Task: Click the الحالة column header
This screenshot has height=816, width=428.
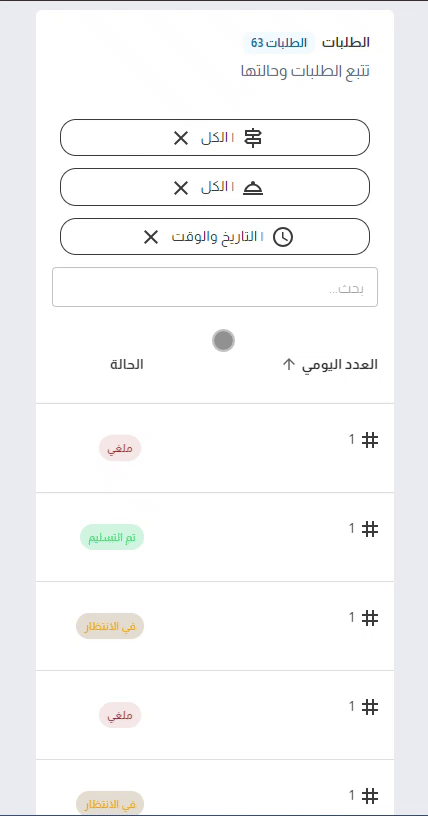Action: click(x=127, y=365)
